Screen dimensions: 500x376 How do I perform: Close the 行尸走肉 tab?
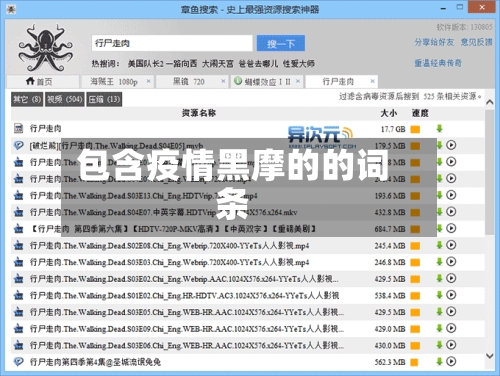tap(373, 81)
